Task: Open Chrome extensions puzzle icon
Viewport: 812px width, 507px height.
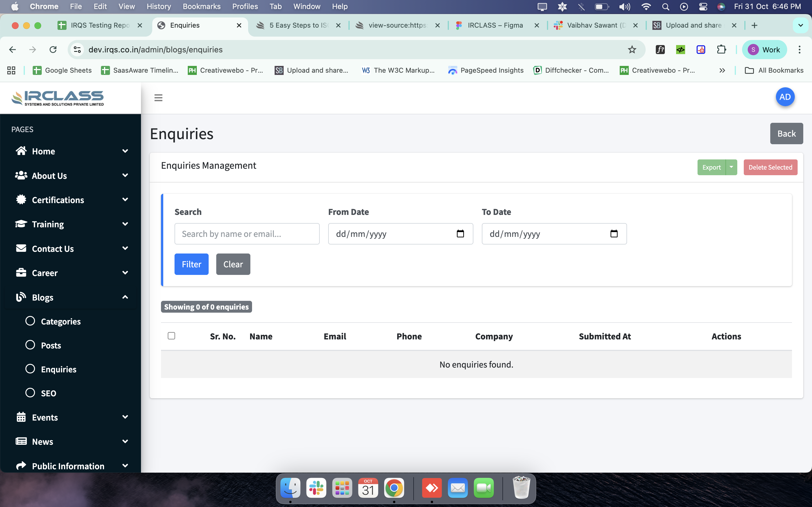Action: tap(721, 50)
